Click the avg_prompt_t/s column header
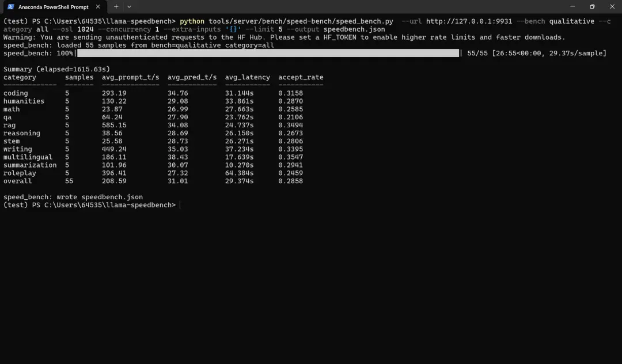Screen dimensions: 622x364 click(131, 77)
